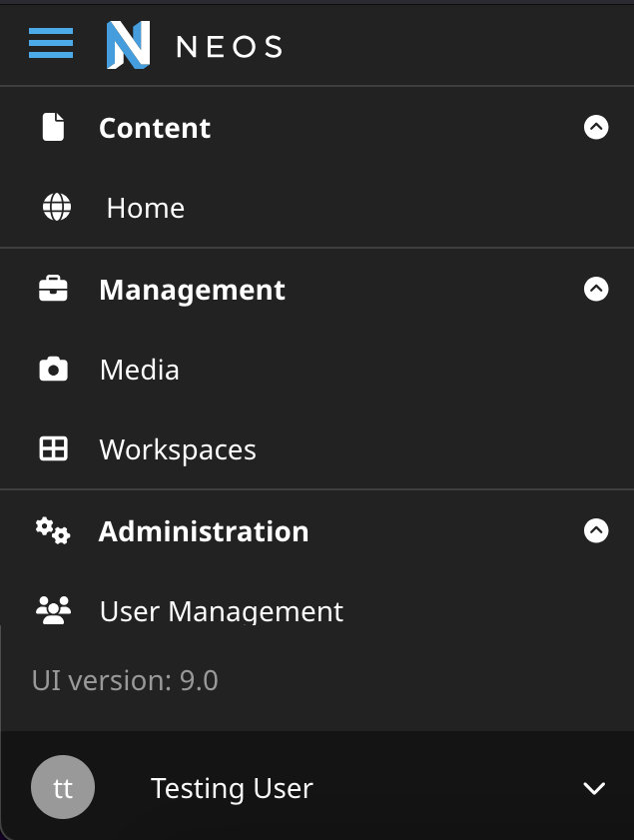Click the briefcase icon beside Management
Screen dimensions: 634x840
[53, 289]
